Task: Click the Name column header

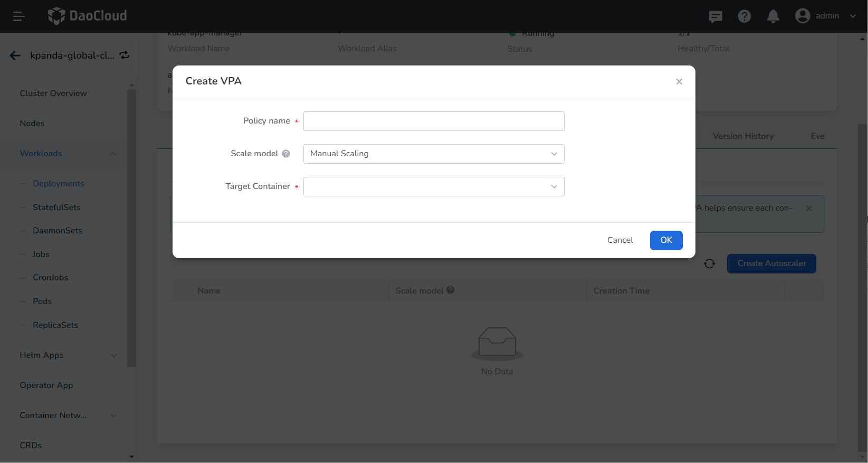Action: pos(209,291)
